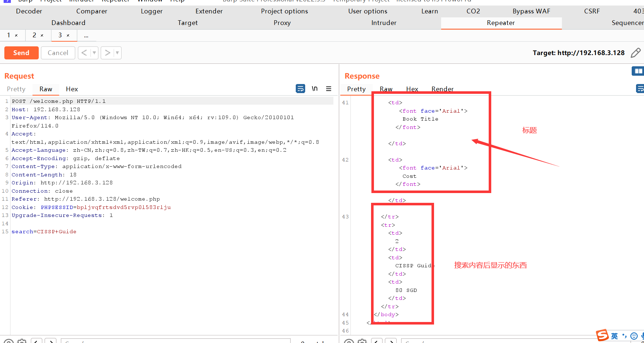Close Repeater tab 1
Screen dimensions: 644x343
[16, 35]
